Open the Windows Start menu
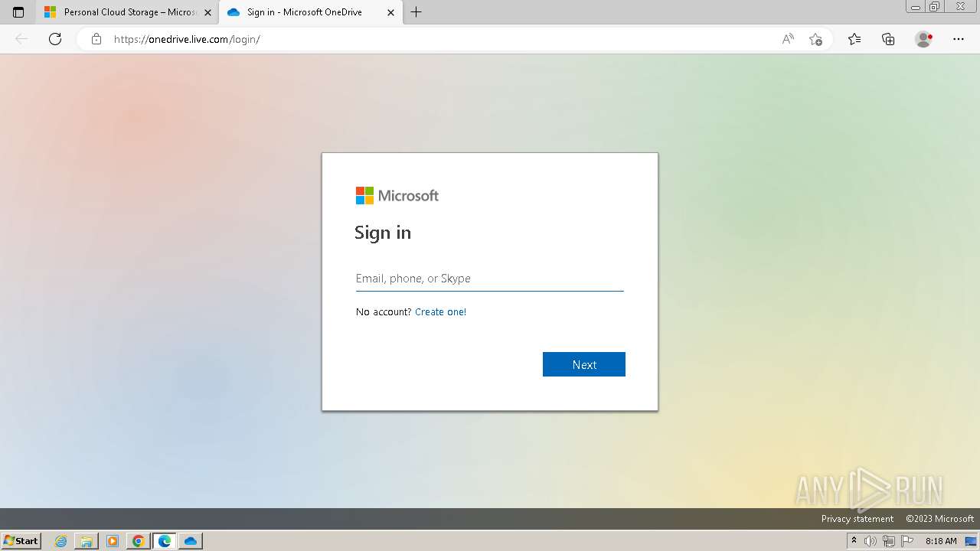 [21, 541]
